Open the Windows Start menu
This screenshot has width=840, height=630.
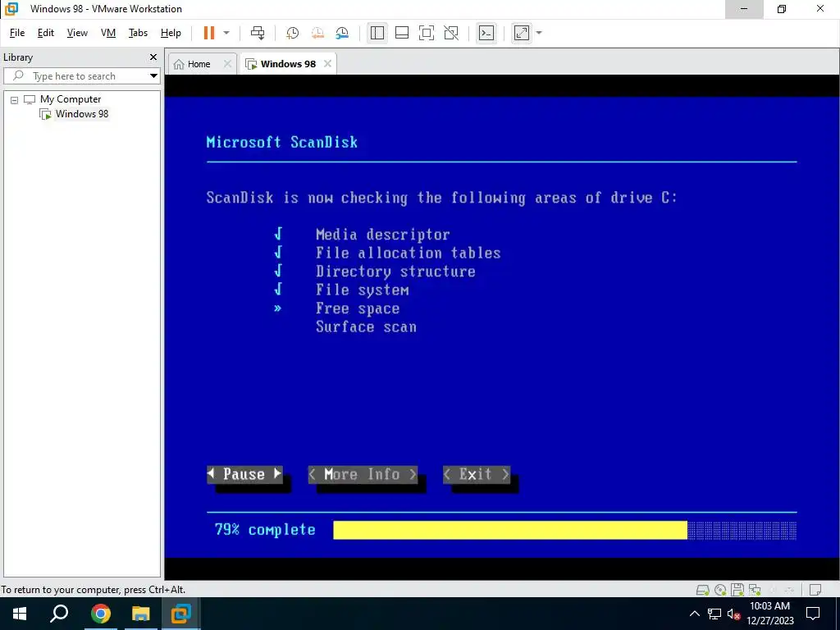click(x=20, y=614)
